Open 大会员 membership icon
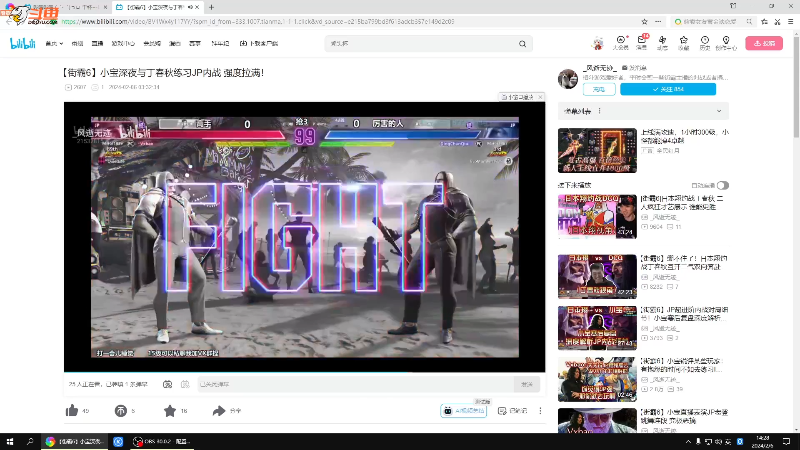The height and width of the screenshot is (450, 800). pyautogui.click(x=620, y=43)
